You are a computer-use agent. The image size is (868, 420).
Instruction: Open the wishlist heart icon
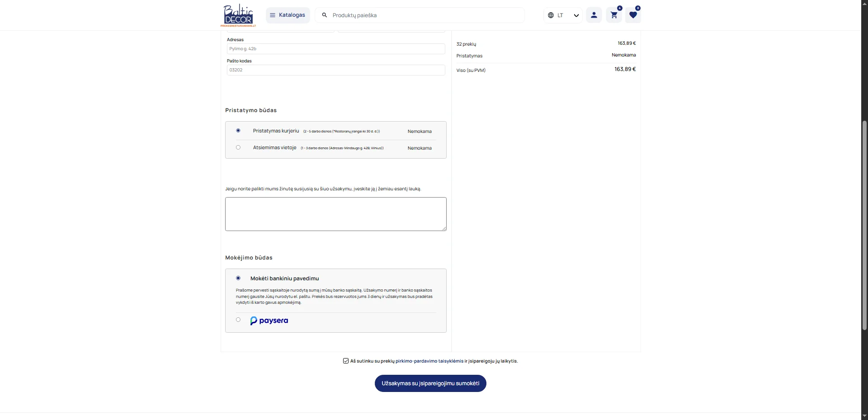coord(633,15)
